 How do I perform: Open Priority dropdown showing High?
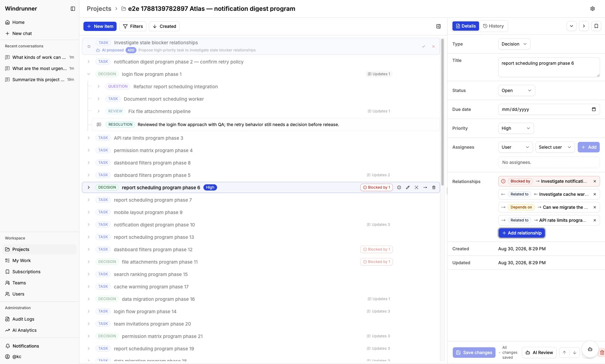516,128
